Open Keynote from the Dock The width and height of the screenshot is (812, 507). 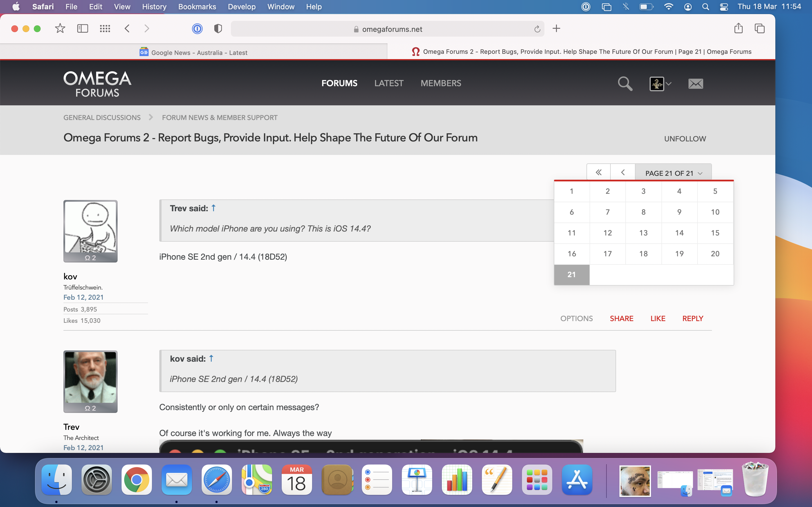click(x=417, y=480)
